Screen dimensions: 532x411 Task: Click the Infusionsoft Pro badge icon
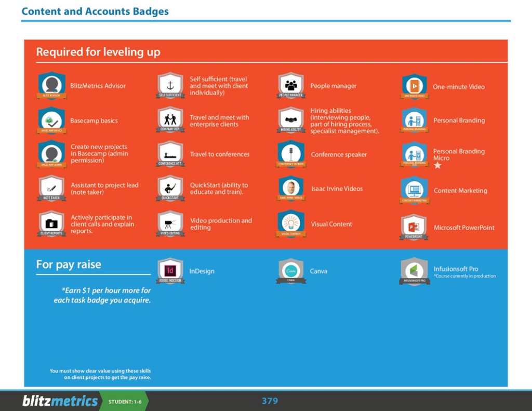click(415, 272)
